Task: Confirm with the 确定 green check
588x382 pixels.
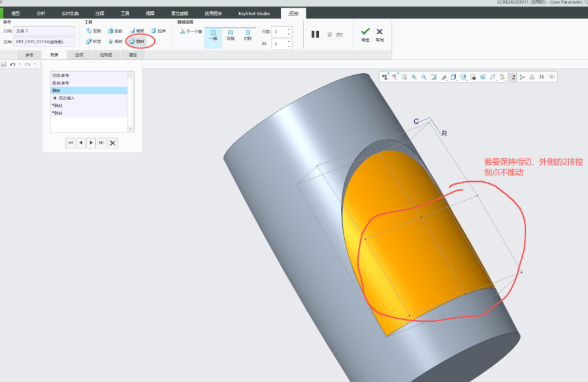Action: 365,34
